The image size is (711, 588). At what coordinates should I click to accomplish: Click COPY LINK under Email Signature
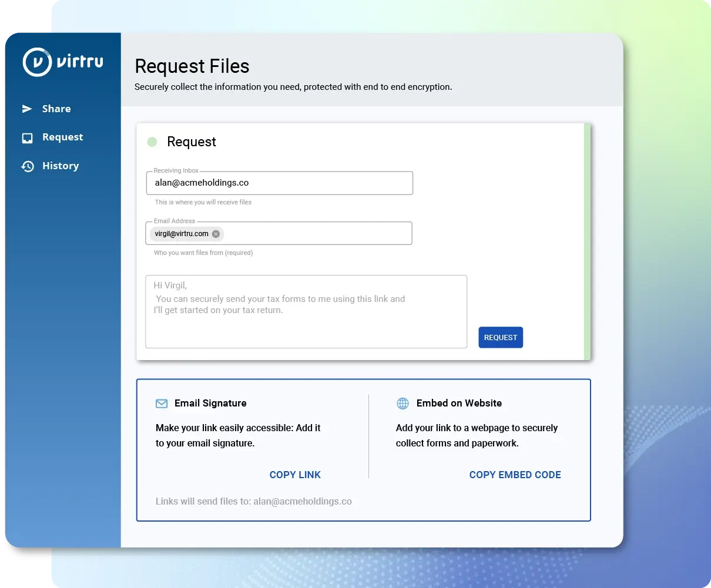point(295,475)
